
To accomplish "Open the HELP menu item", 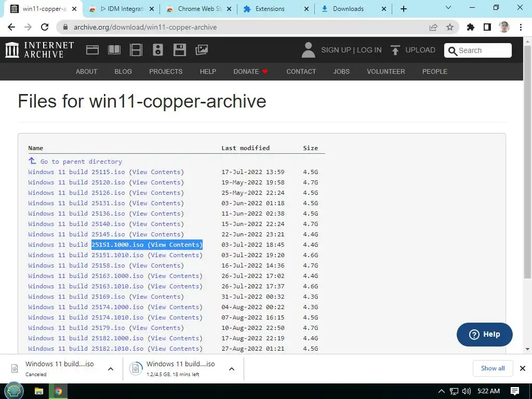I will pos(208,72).
